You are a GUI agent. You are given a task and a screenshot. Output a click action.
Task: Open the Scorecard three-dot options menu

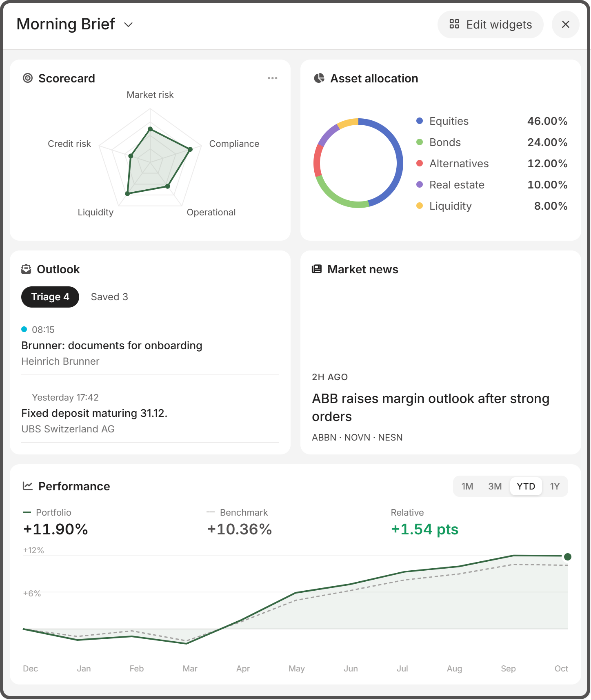(273, 78)
